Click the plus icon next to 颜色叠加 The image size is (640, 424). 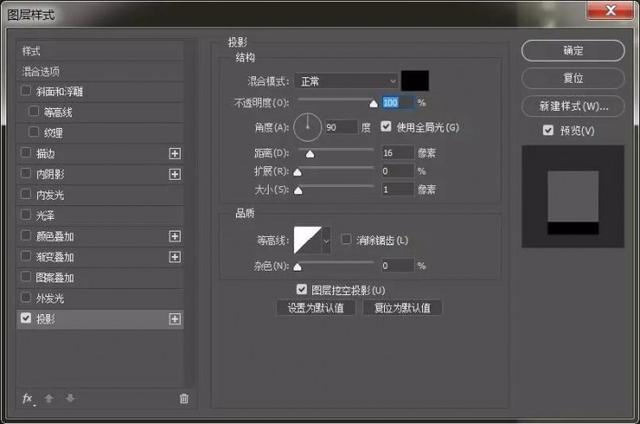175,236
